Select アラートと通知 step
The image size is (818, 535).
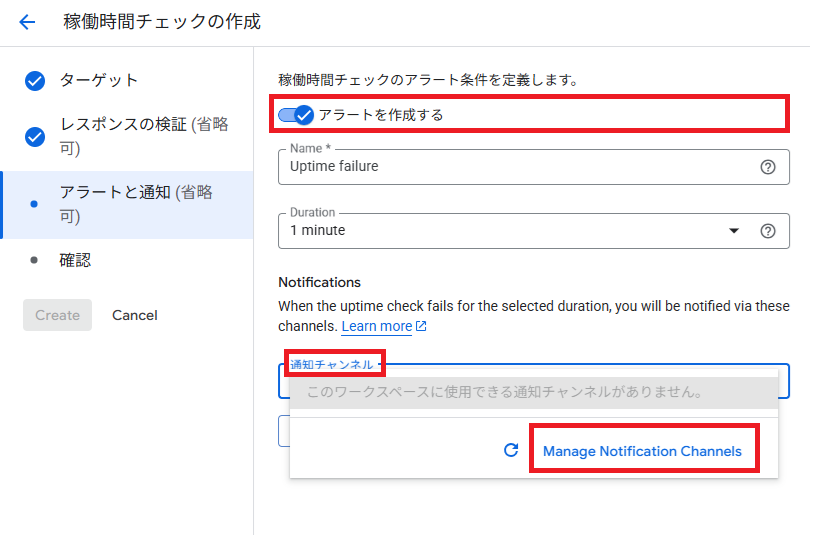click(x=135, y=204)
